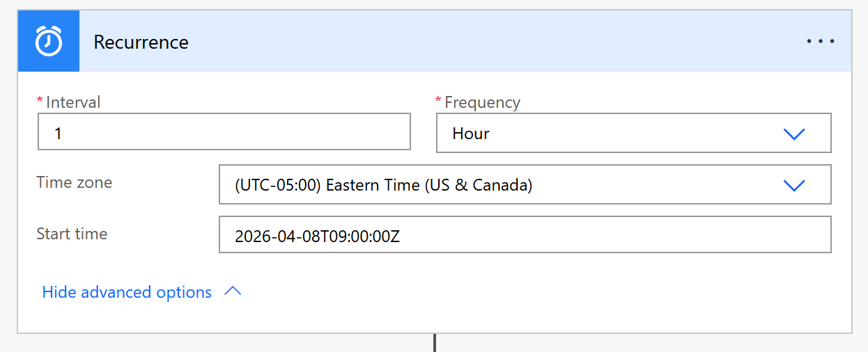
Task: Open the Eastern Time zone dropdown
Action: [x=502, y=185]
